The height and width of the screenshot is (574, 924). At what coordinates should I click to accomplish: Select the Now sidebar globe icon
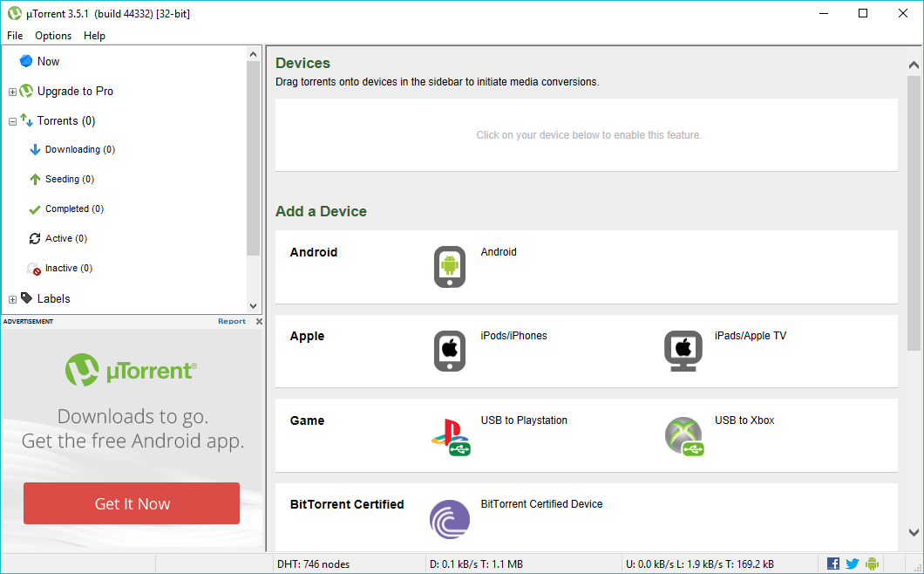(25, 61)
